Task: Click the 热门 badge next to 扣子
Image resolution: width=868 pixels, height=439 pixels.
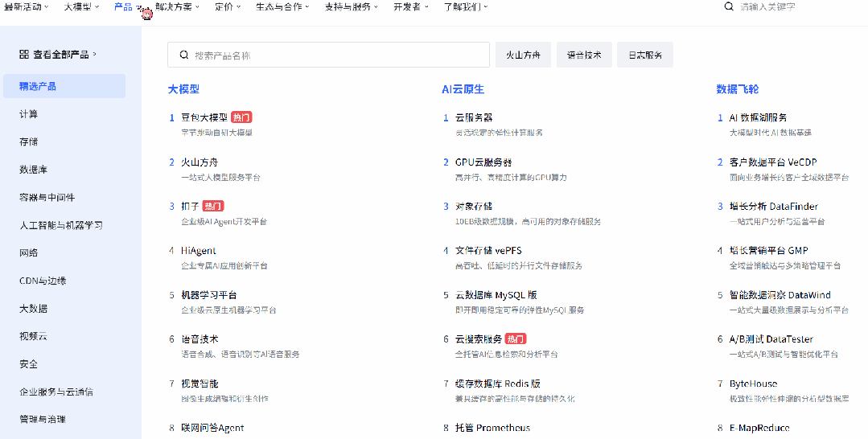Action: pos(213,206)
